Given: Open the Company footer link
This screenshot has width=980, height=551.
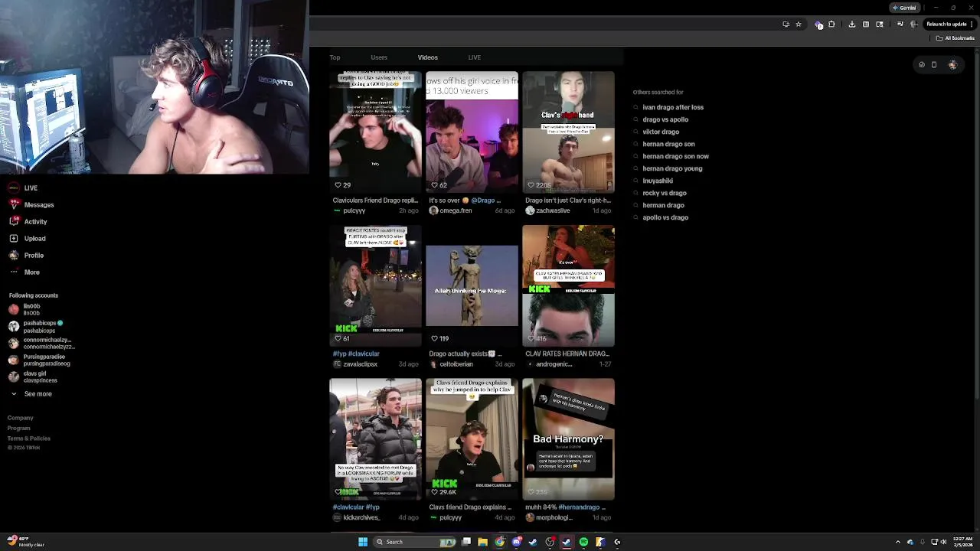Looking at the screenshot, I should click(x=21, y=418).
